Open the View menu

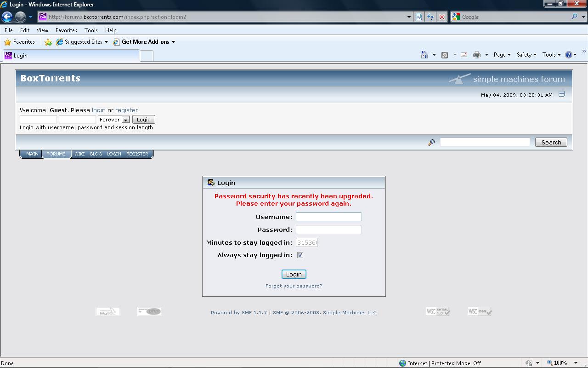coord(42,30)
